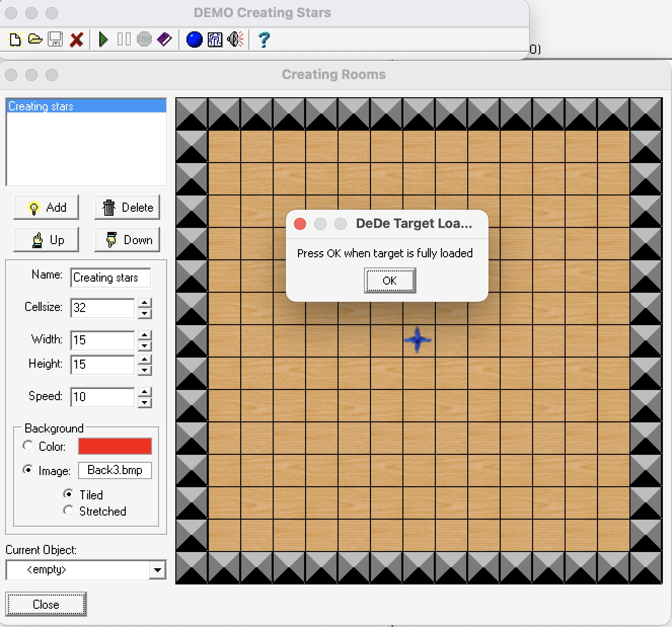The height and width of the screenshot is (627, 672).
Task: Click the purple book icon
Action: [165, 39]
